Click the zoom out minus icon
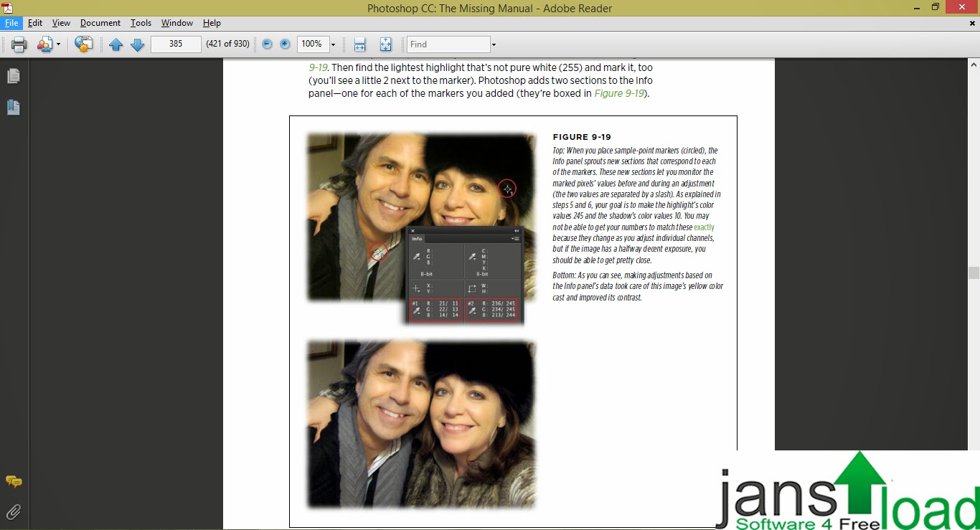Screen dimensions: 980x530 267,44
